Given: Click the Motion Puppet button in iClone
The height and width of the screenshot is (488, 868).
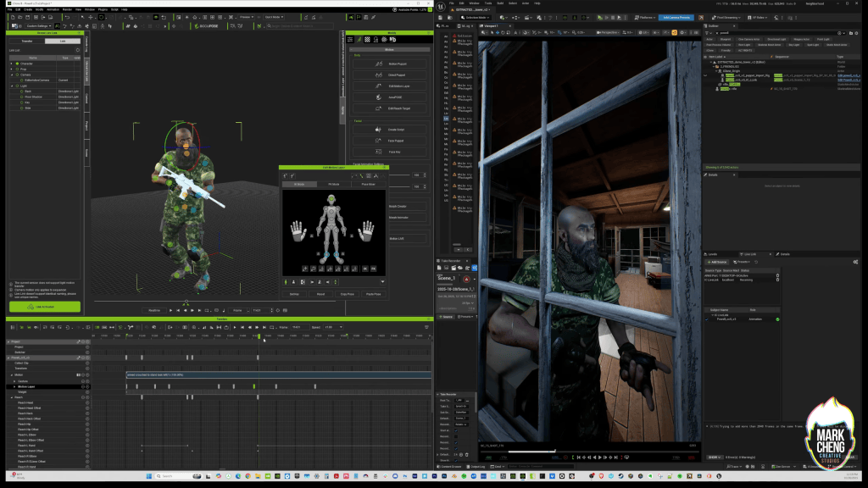Looking at the screenshot, I should tap(390, 64).
